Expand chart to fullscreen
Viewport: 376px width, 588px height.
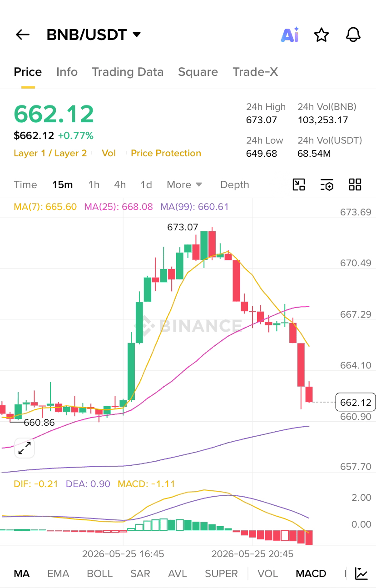pos(24,448)
